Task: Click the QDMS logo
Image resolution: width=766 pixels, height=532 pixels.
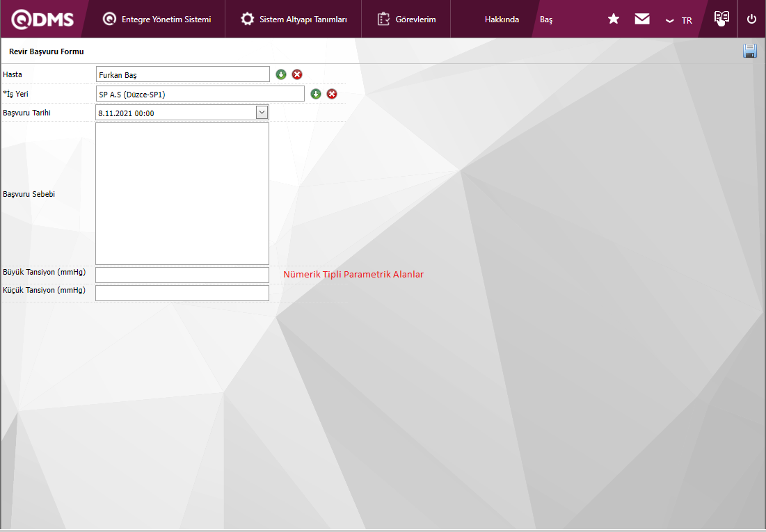Action: 42,19
